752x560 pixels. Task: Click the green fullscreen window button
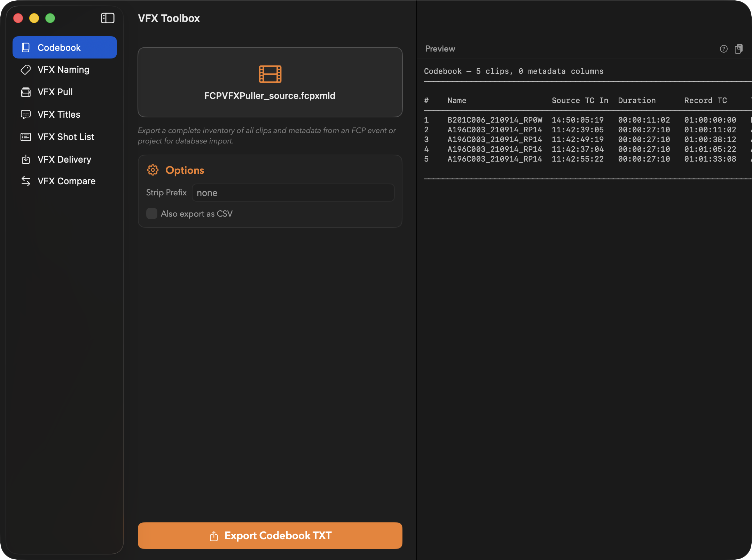click(50, 18)
